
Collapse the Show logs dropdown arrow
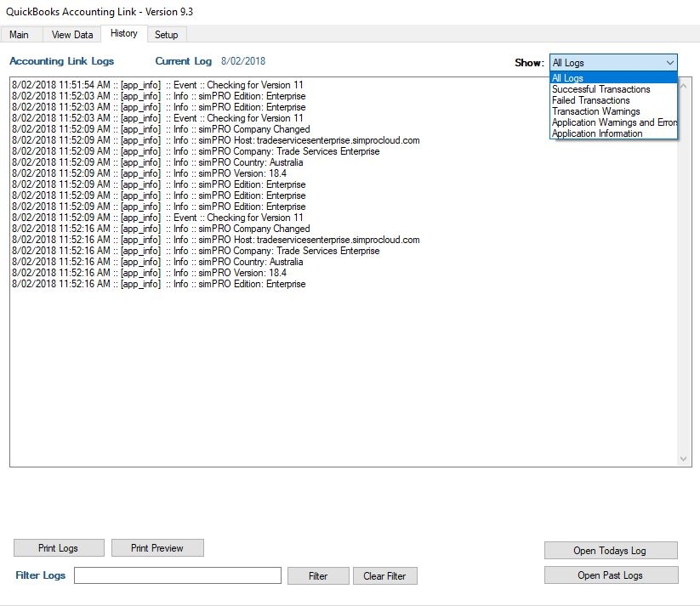tap(670, 63)
